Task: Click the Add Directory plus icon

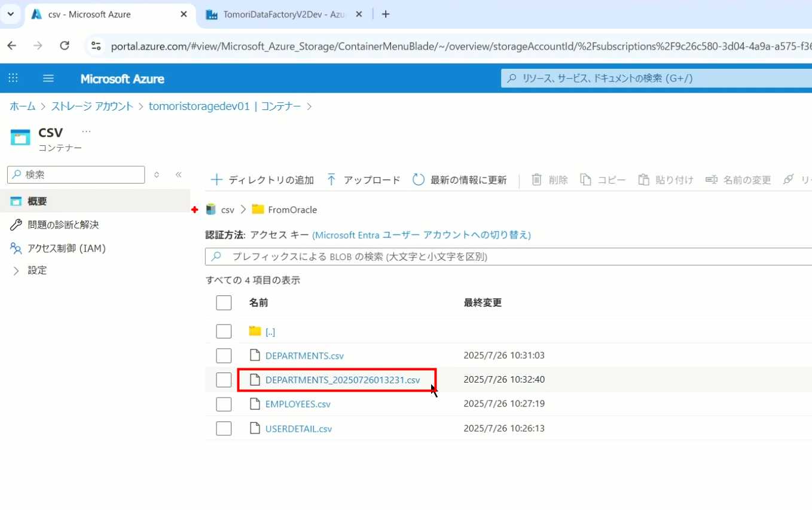Action: pyautogui.click(x=216, y=180)
